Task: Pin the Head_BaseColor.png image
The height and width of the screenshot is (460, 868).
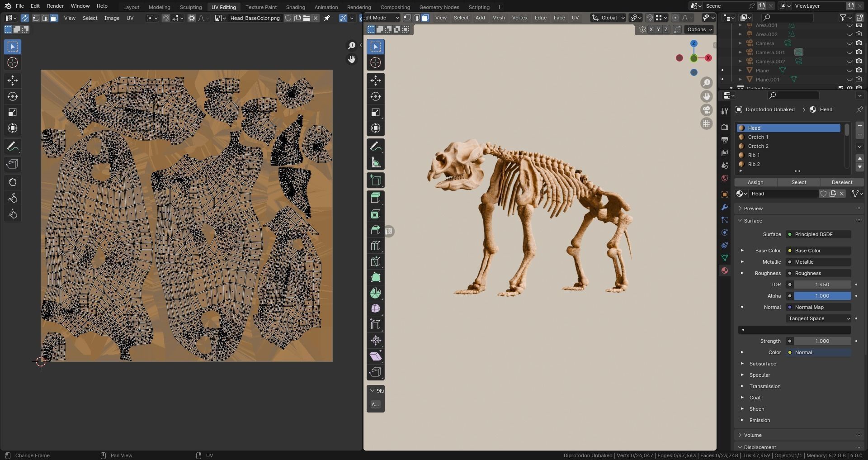Action: pyautogui.click(x=327, y=18)
